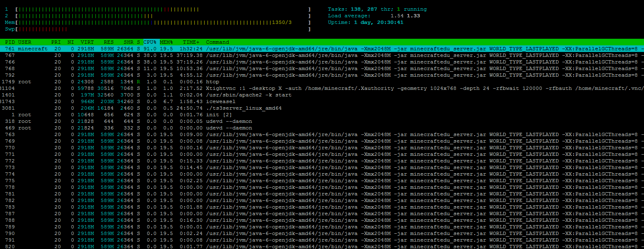Select the highlighted CPU% column header

coord(150,42)
